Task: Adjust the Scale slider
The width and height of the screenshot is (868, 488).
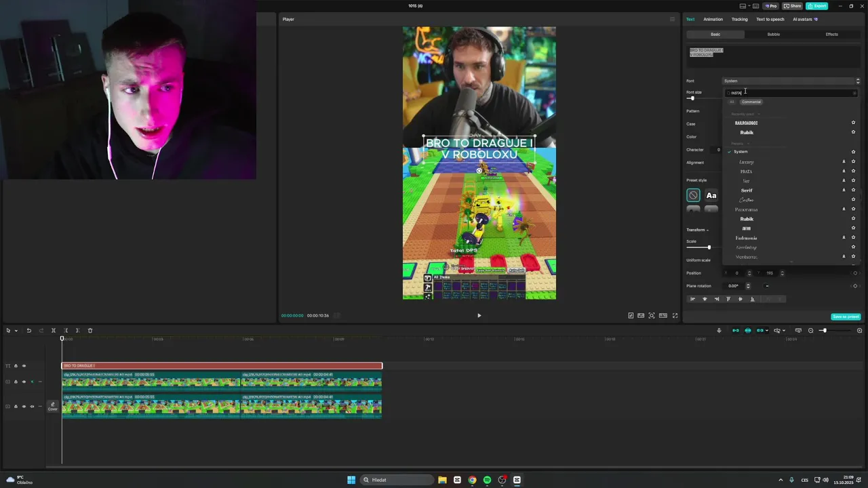Action: coord(709,247)
